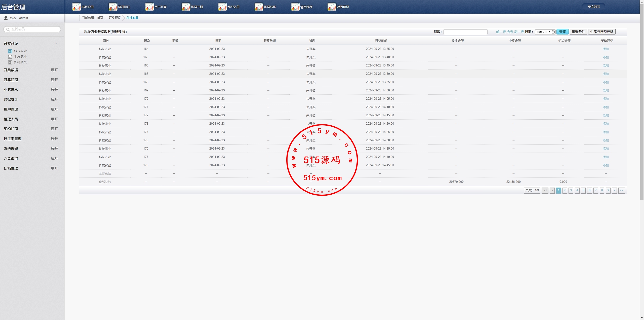Expand the 开奖数据 sidebar section

[x=54, y=70]
